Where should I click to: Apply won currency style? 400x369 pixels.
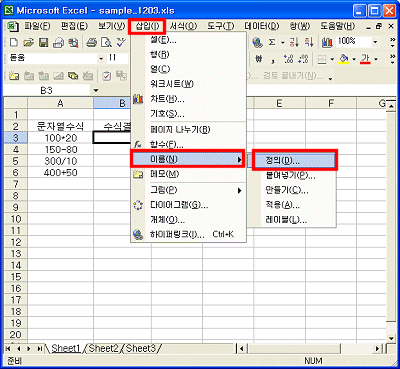pos(259,59)
